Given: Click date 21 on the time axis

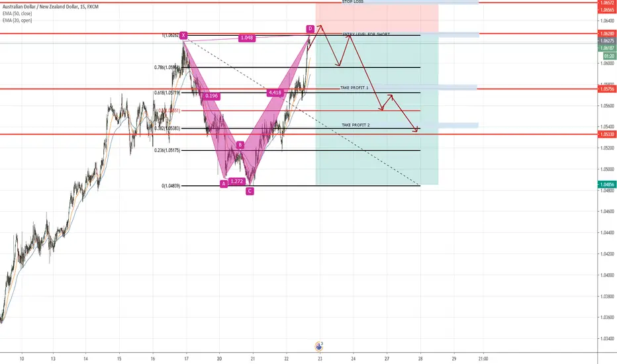Looking at the screenshot, I should click(253, 359).
